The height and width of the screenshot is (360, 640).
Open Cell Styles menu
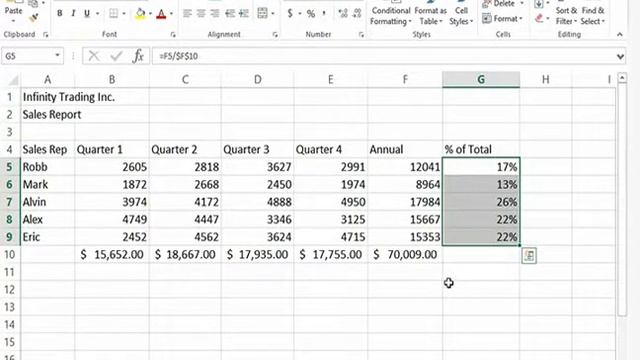pyautogui.click(x=461, y=16)
